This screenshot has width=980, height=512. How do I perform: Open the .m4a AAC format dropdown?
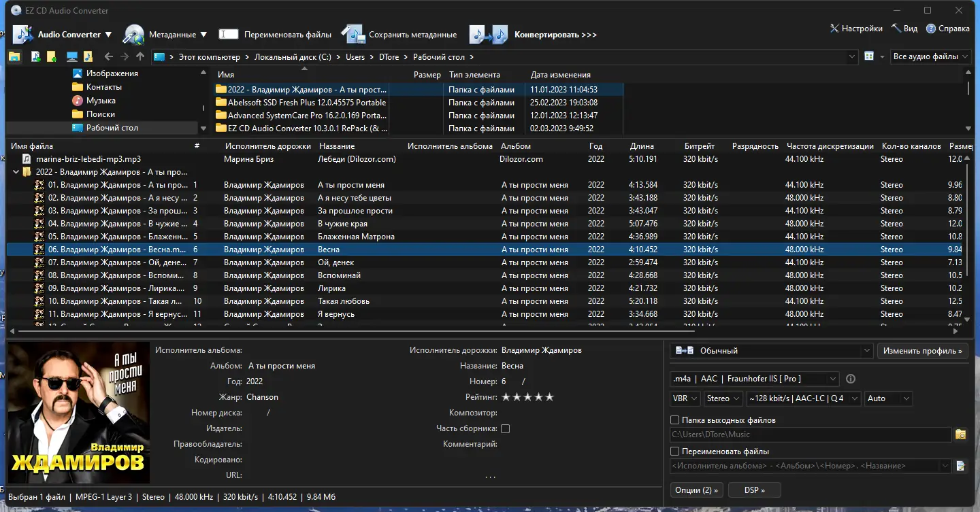[x=754, y=379]
